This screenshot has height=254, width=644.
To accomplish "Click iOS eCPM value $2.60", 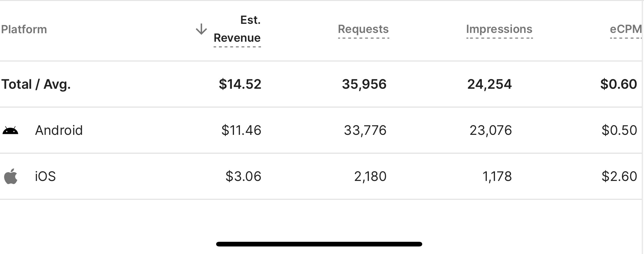I will click(619, 176).
